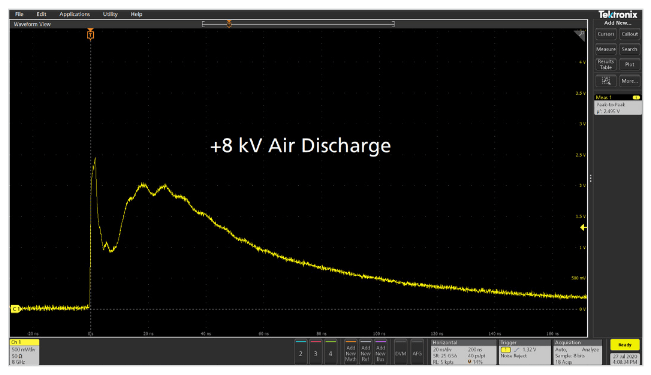Image resolution: width=651 pixels, height=375 pixels.
Task: Add new Cursors
Action: pyautogui.click(x=606, y=34)
